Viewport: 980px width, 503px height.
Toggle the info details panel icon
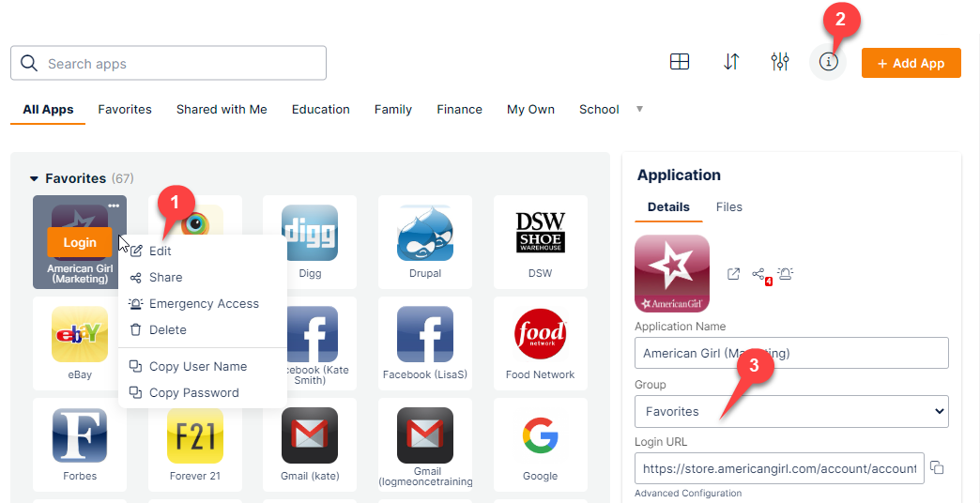pyautogui.click(x=828, y=62)
